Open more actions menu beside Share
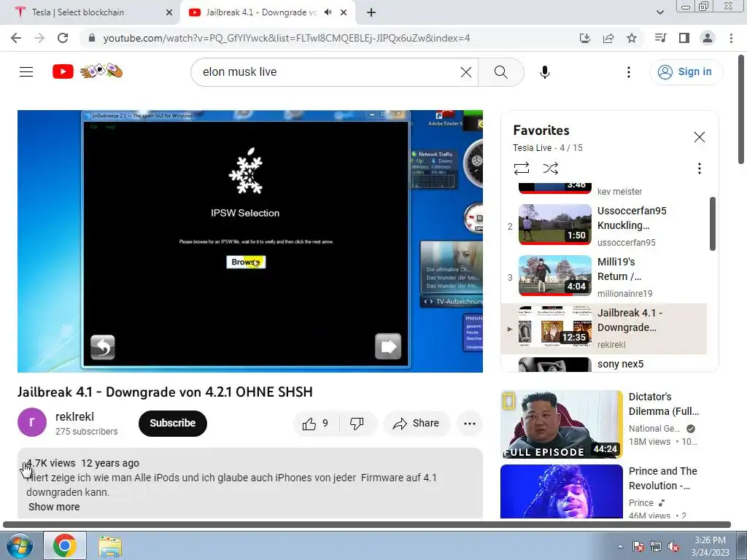This screenshot has height=560, width=747. [470, 424]
